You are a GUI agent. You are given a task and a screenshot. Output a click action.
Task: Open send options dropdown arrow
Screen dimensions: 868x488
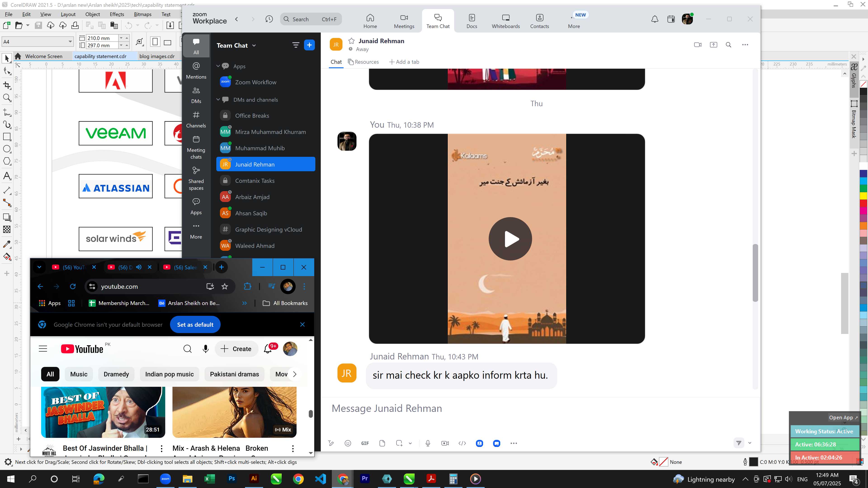(x=750, y=443)
